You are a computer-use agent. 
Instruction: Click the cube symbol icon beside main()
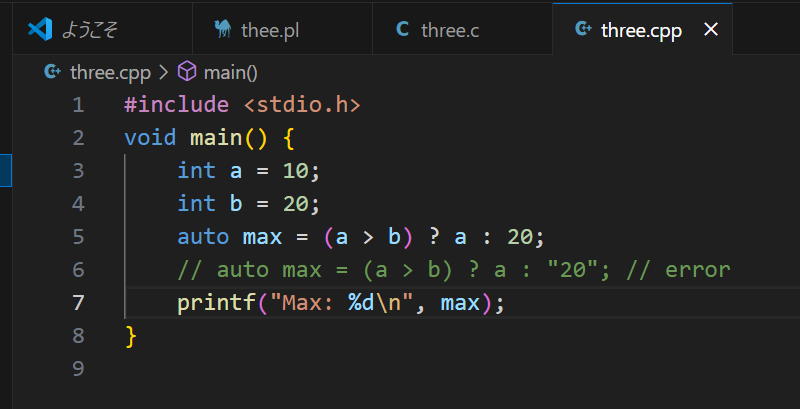pos(186,71)
